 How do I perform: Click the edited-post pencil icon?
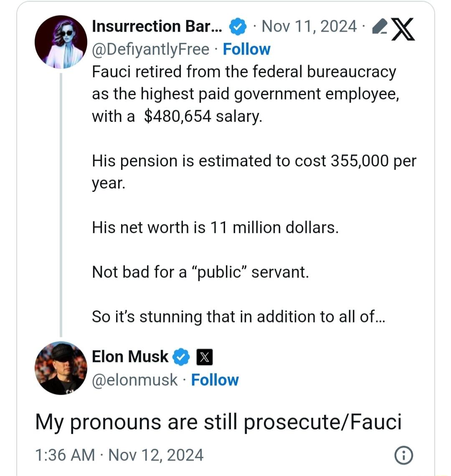tap(378, 26)
